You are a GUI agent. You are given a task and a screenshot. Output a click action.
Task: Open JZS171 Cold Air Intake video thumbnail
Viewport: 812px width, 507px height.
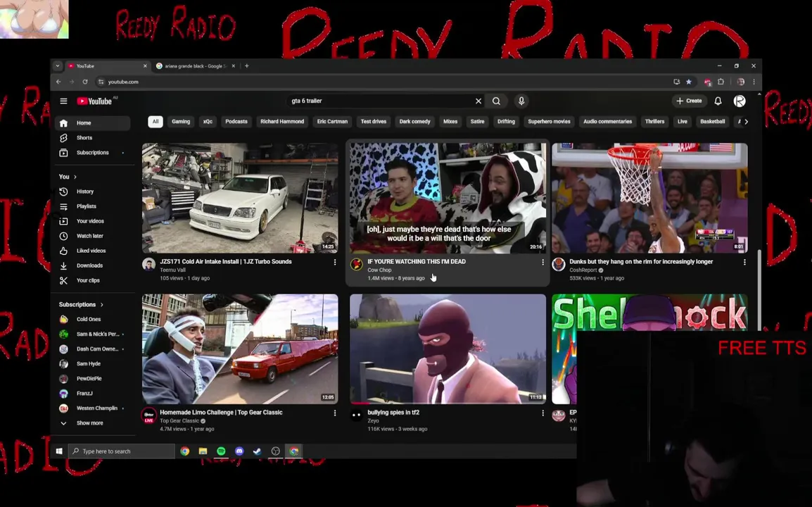pyautogui.click(x=240, y=198)
